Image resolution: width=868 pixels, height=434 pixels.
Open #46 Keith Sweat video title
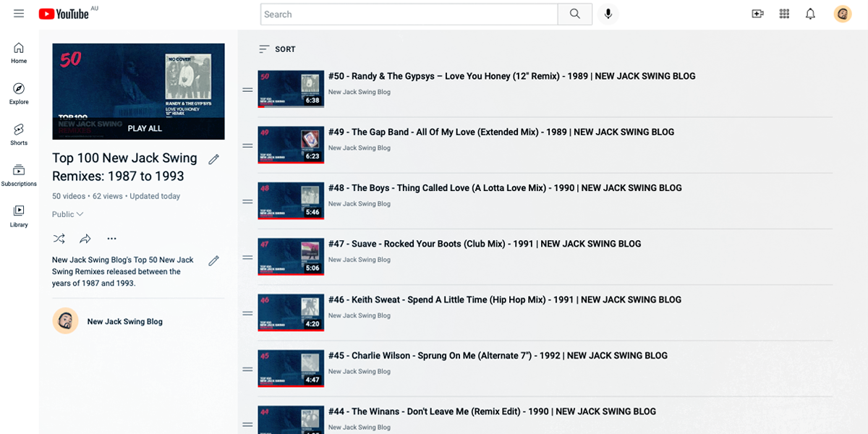click(504, 299)
